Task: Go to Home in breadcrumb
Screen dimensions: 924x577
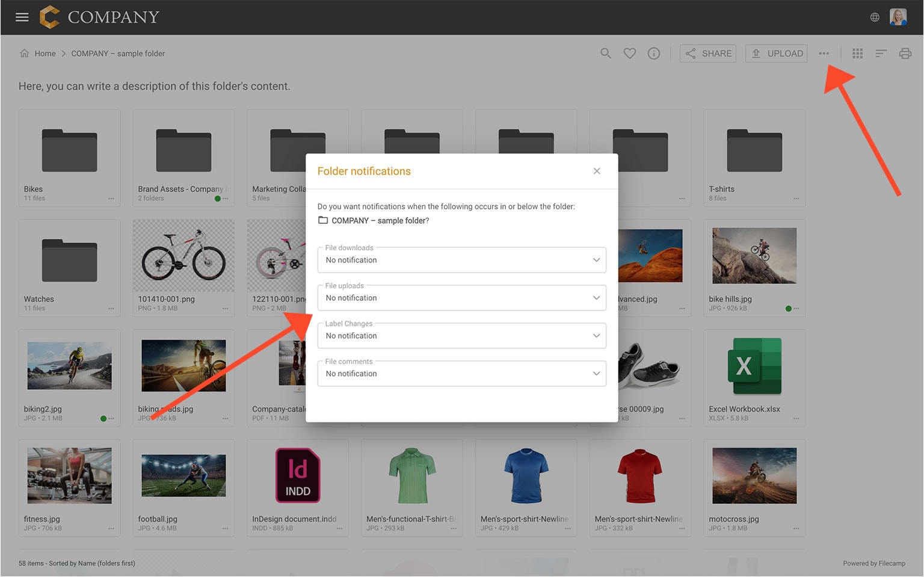Action: [x=45, y=54]
